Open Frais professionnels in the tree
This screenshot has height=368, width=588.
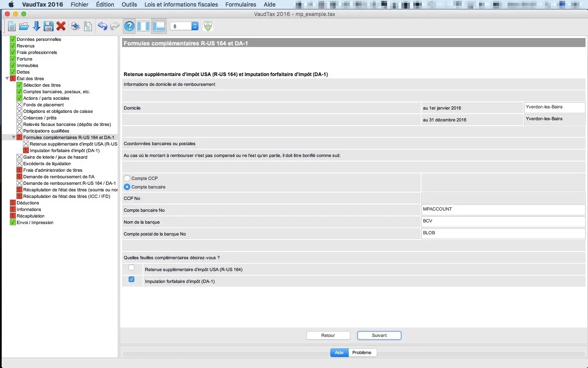pos(37,52)
